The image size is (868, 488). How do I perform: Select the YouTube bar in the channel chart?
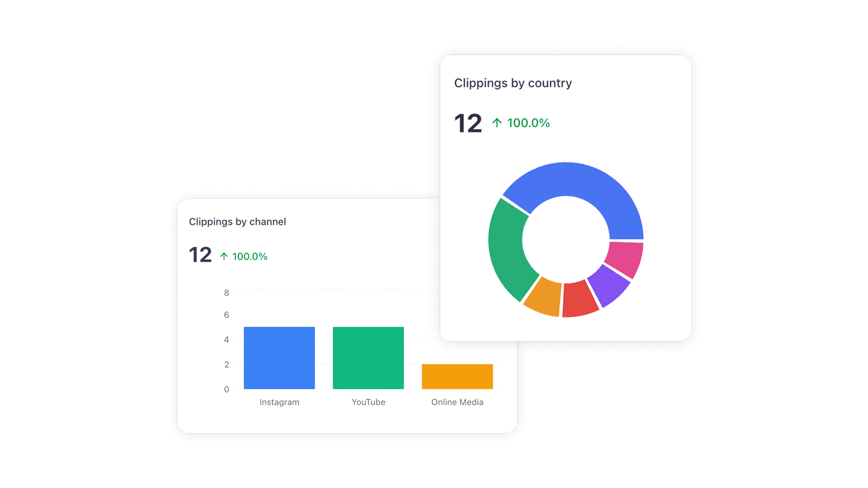[x=368, y=357]
